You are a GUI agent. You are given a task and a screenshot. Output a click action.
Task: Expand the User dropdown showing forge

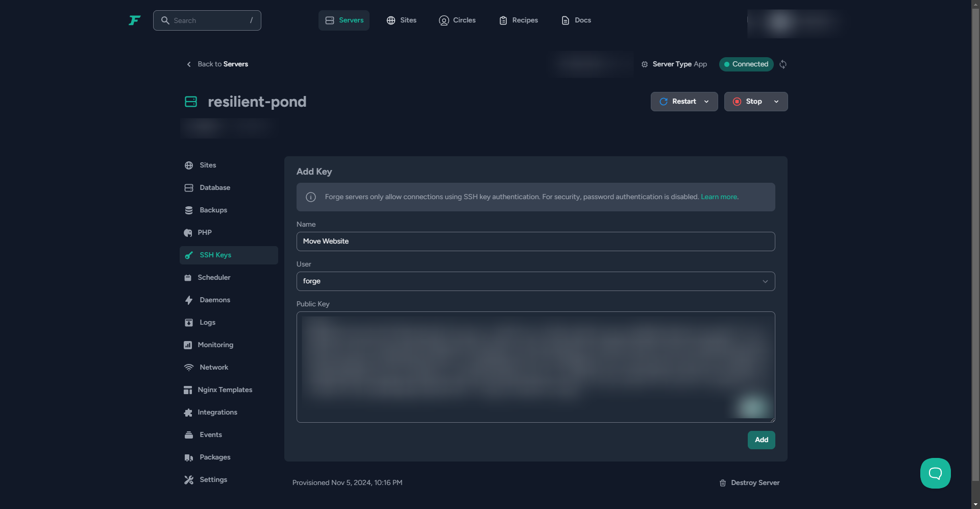(x=535, y=281)
